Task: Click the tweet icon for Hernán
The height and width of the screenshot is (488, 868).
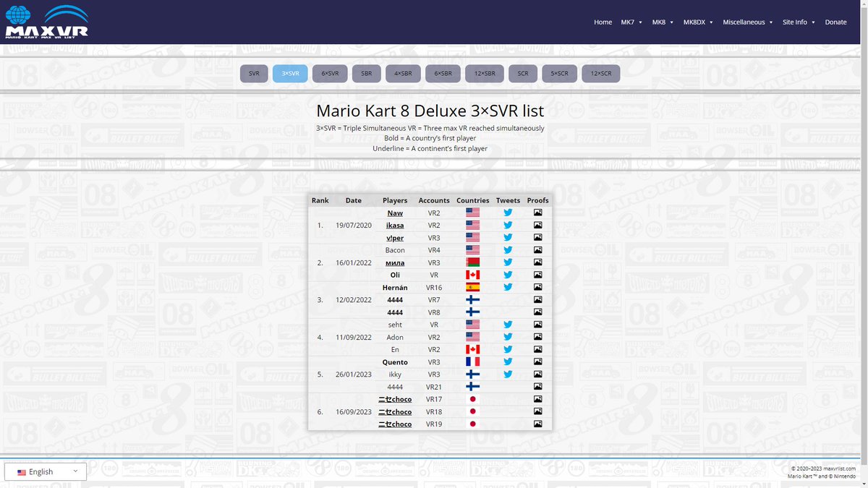Action: coord(508,287)
